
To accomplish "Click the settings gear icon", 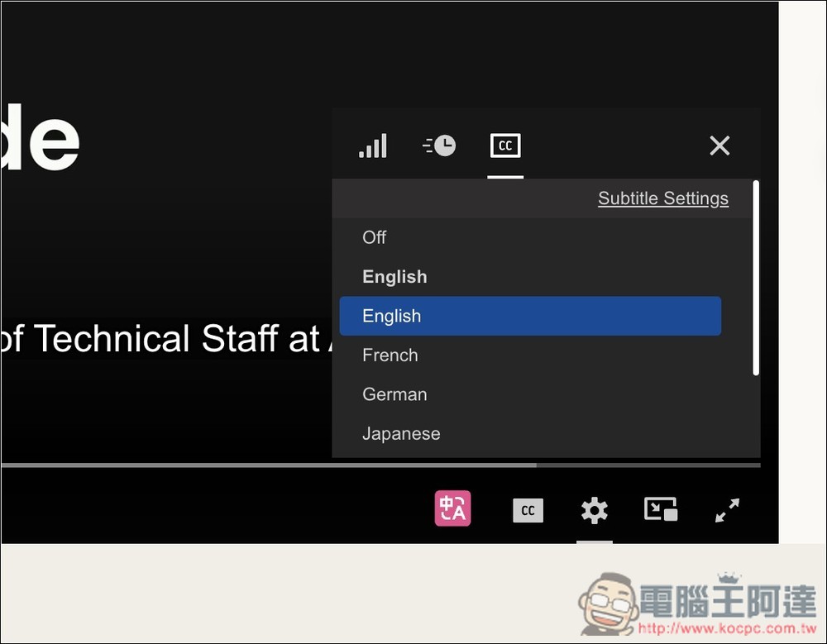I will click(x=594, y=511).
